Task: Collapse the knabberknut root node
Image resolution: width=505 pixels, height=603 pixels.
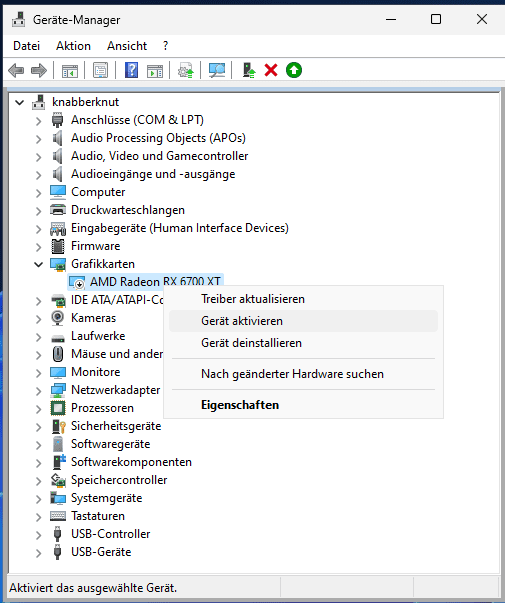Action: click(x=19, y=102)
